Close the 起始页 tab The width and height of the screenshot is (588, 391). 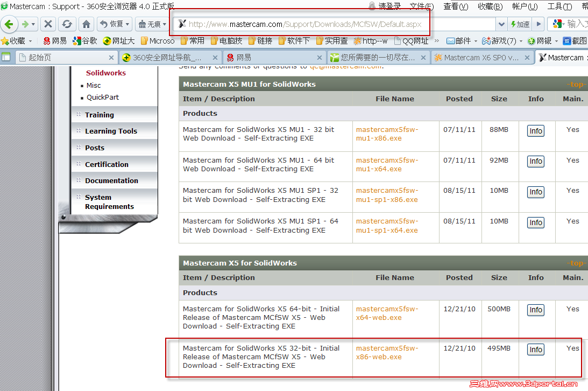[111, 58]
